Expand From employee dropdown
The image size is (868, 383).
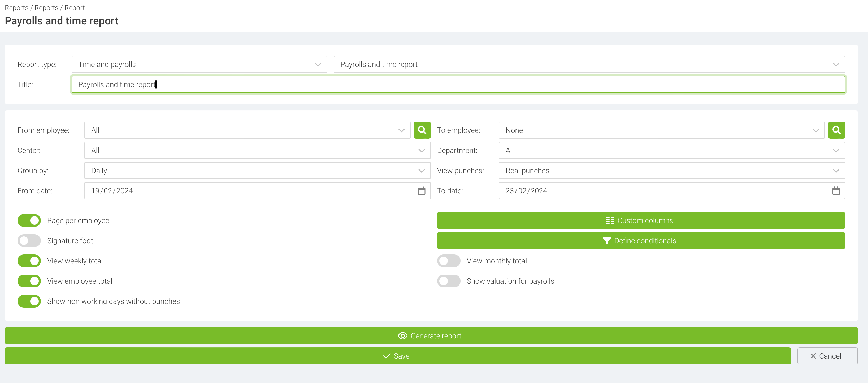pyautogui.click(x=247, y=130)
